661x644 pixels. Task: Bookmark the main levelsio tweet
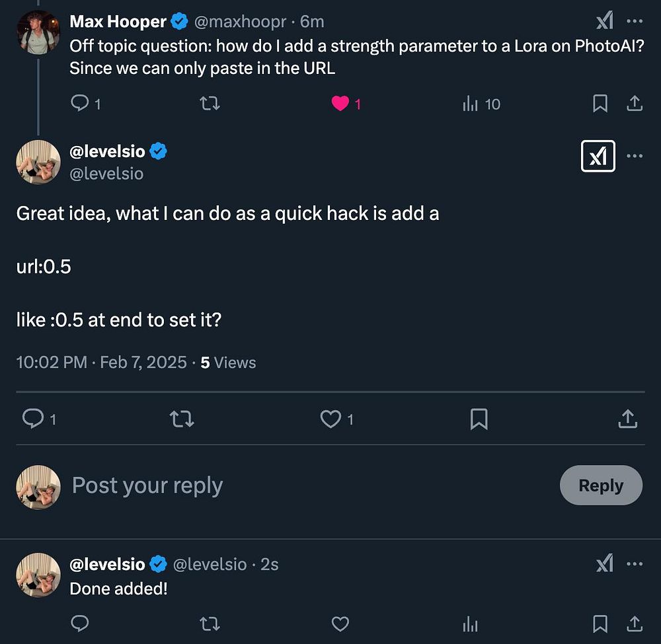479,418
